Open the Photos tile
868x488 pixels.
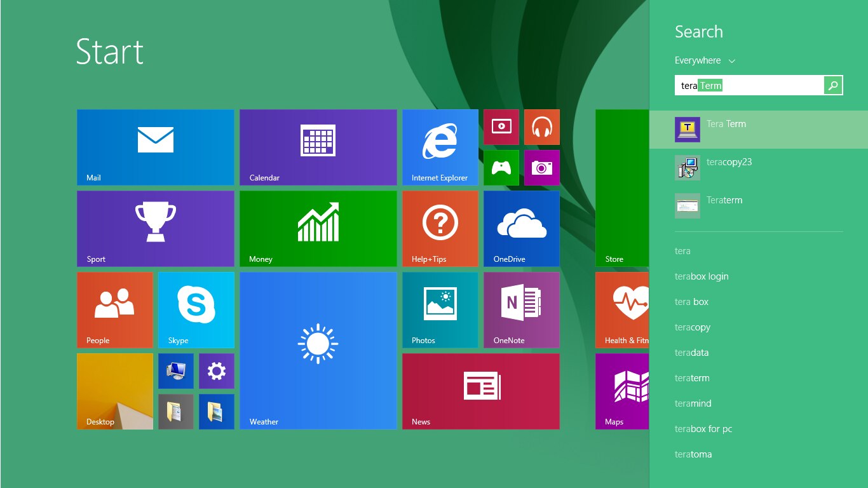[x=440, y=310]
